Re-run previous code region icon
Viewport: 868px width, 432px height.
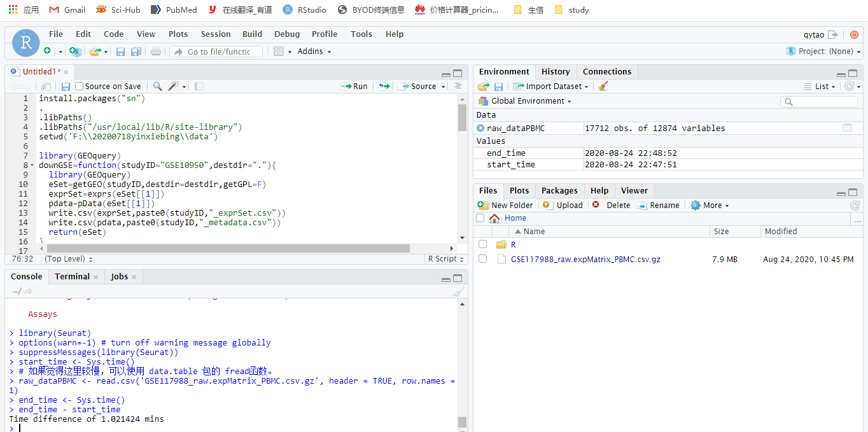pos(384,86)
